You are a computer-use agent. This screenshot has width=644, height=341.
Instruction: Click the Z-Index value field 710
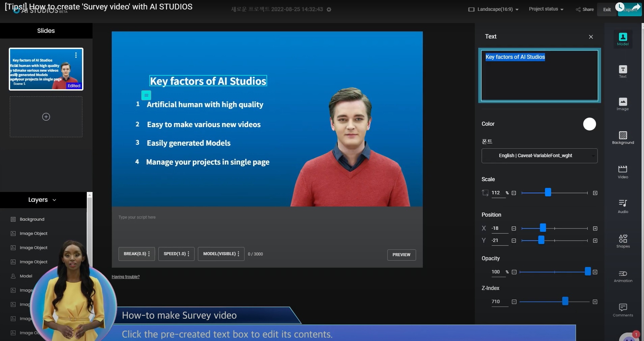pos(499,302)
